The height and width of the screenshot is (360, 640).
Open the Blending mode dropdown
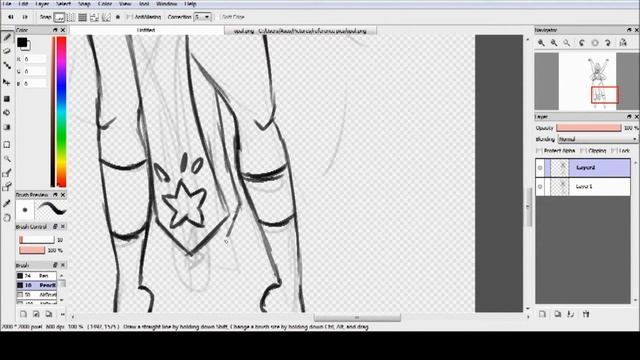point(598,139)
